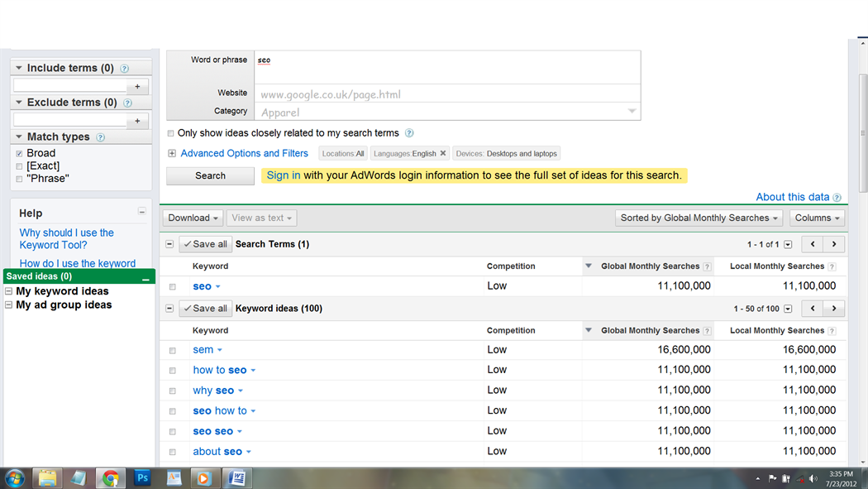Viewport: 868px width, 489px height.
Task: Open help icon beside About this data
Action: click(837, 198)
